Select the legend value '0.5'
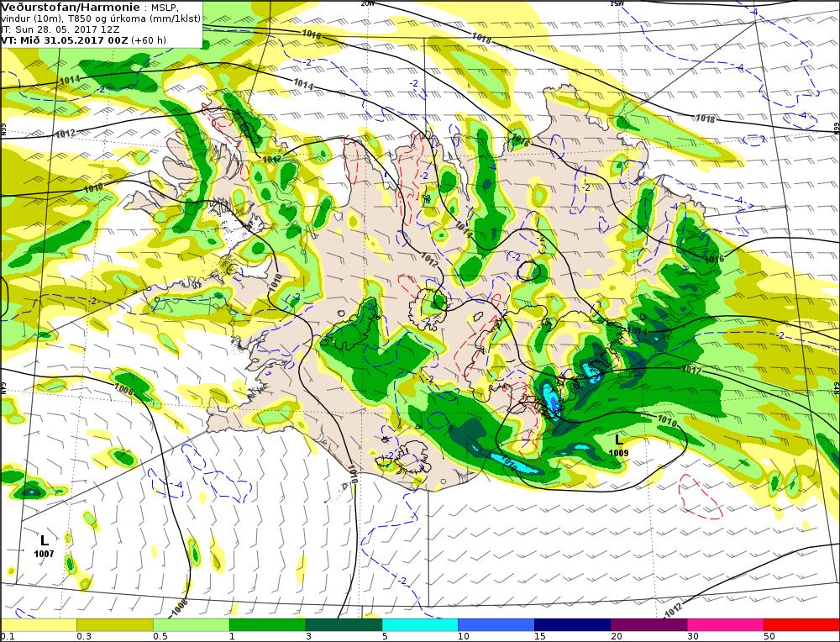Screen dimensions: 840x642 tap(160, 637)
